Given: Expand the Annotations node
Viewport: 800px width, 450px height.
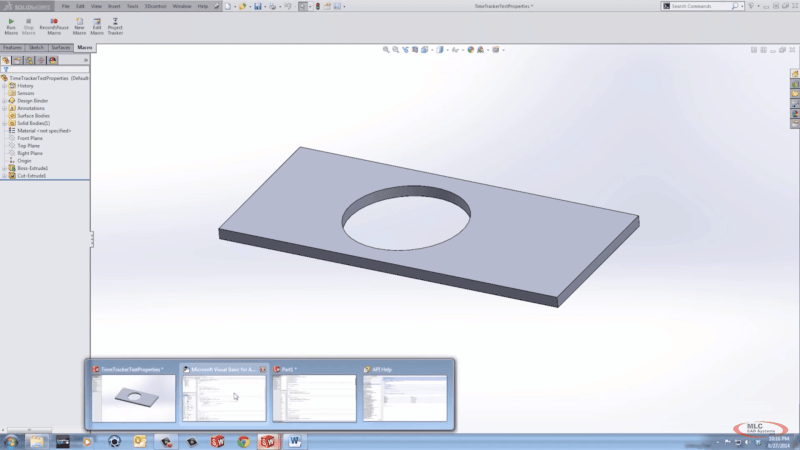Looking at the screenshot, I should (5, 108).
